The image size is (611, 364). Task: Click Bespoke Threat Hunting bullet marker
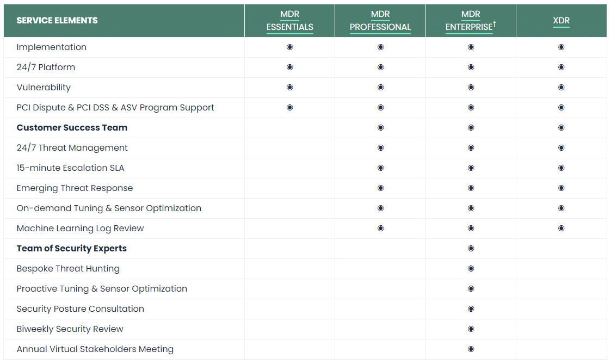point(471,269)
